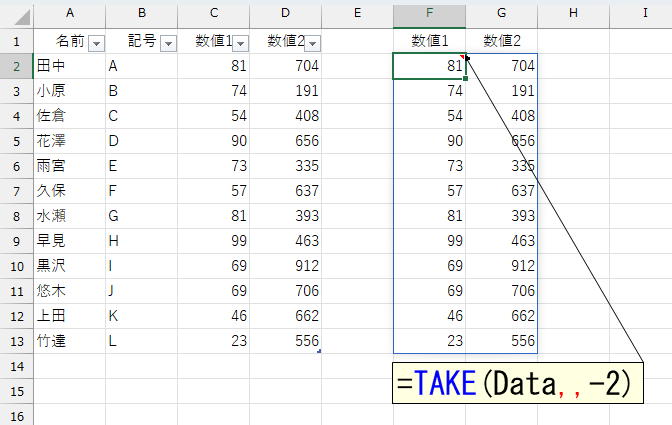The width and height of the screenshot is (672, 425).
Task: Click the 数値2 header in column G
Action: 501,41
